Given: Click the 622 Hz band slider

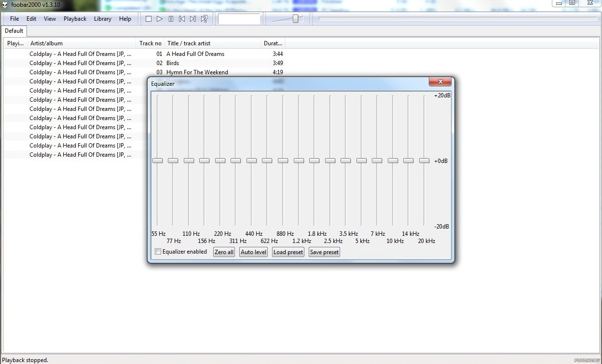Looking at the screenshot, I should point(267,161).
